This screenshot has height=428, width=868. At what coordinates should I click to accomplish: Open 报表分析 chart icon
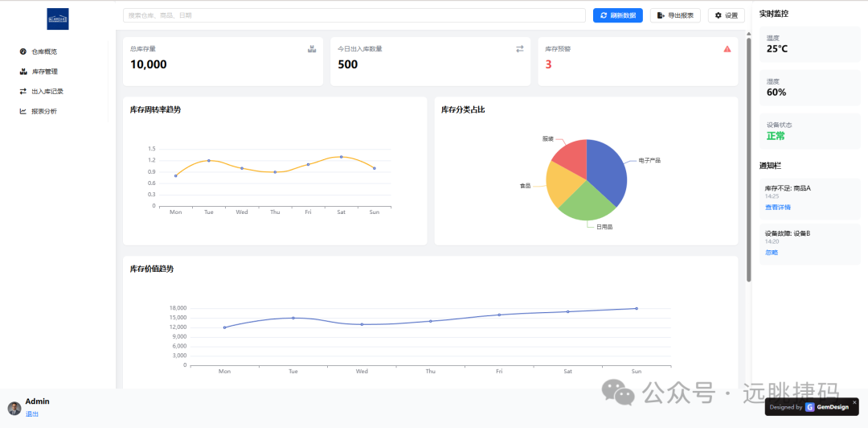coord(23,111)
